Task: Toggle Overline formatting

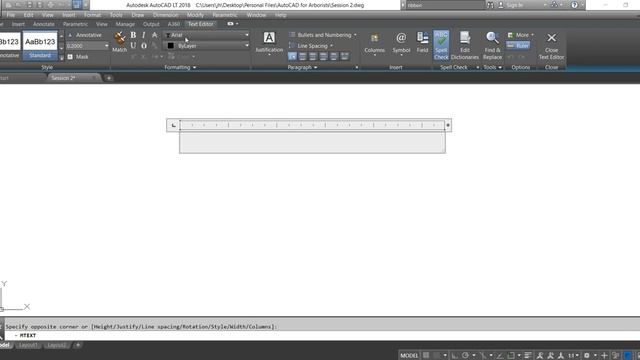Action: [144, 46]
